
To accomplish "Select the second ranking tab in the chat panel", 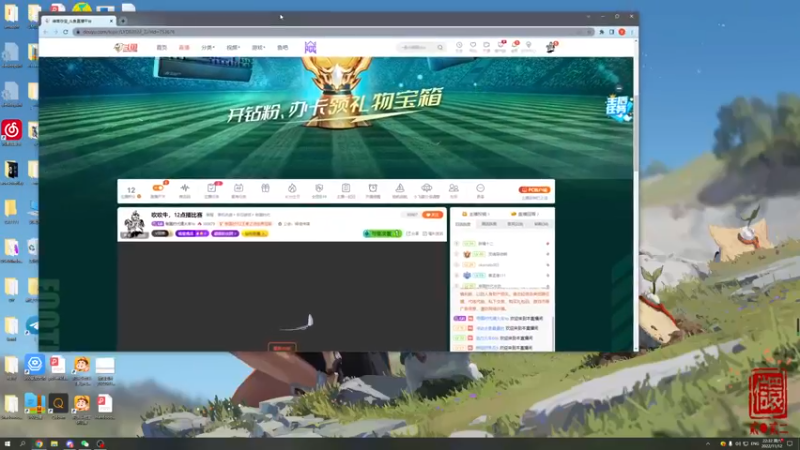I will [489, 224].
